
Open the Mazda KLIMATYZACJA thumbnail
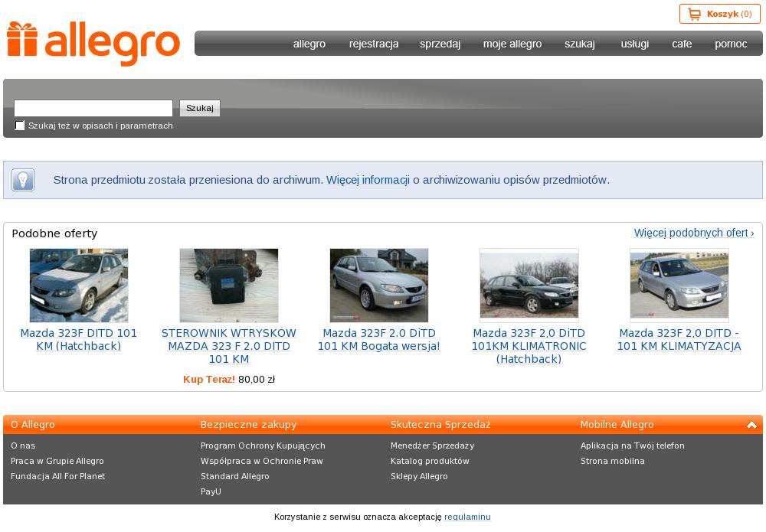(x=679, y=286)
